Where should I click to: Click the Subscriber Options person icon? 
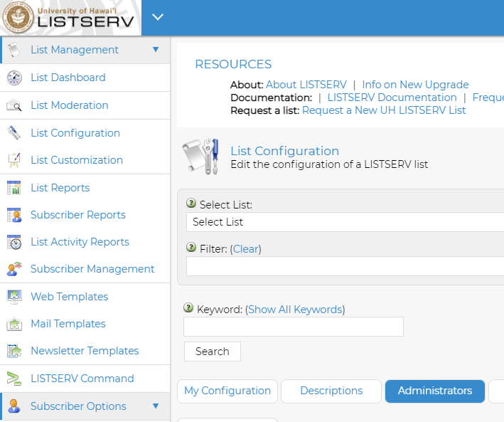point(14,406)
